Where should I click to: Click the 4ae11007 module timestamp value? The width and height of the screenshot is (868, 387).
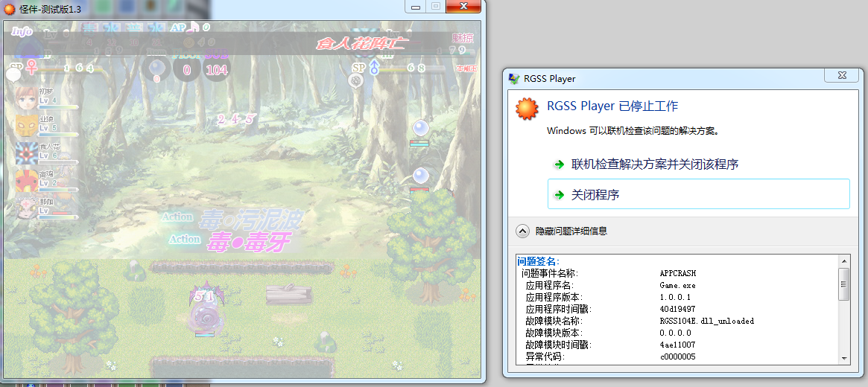[x=677, y=345]
